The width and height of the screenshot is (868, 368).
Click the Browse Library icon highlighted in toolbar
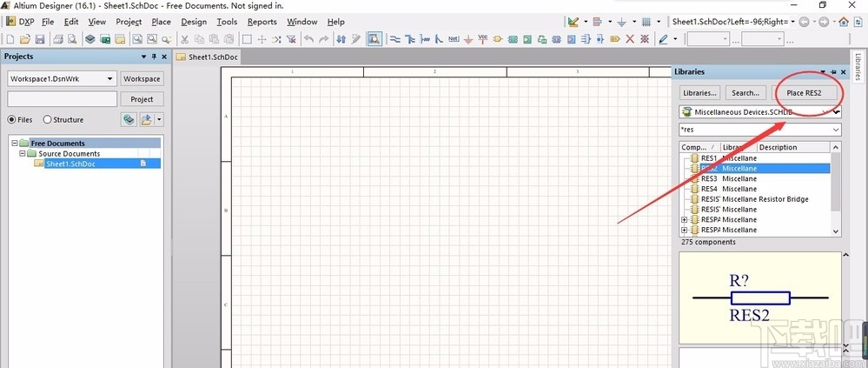point(374,39)
